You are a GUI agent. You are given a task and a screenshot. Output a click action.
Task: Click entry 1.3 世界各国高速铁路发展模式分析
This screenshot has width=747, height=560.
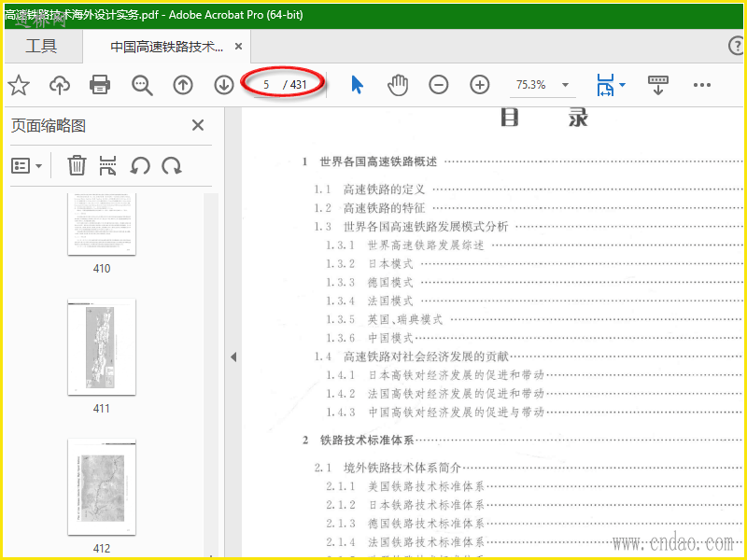coord(411,227)
